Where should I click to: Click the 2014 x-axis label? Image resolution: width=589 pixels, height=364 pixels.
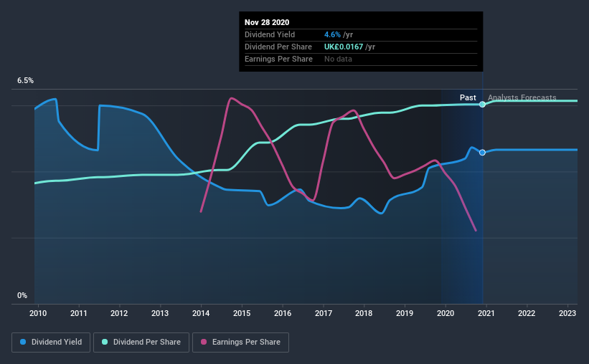201,313
